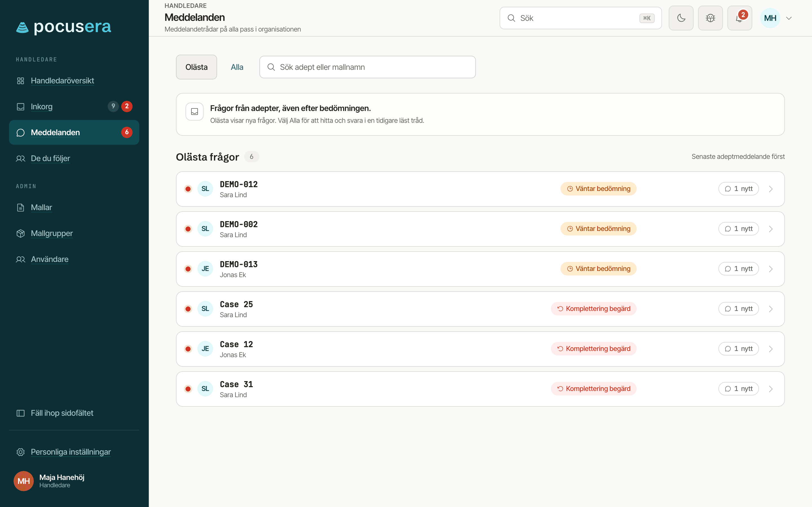Open the bug report icon button

point(710,18)
